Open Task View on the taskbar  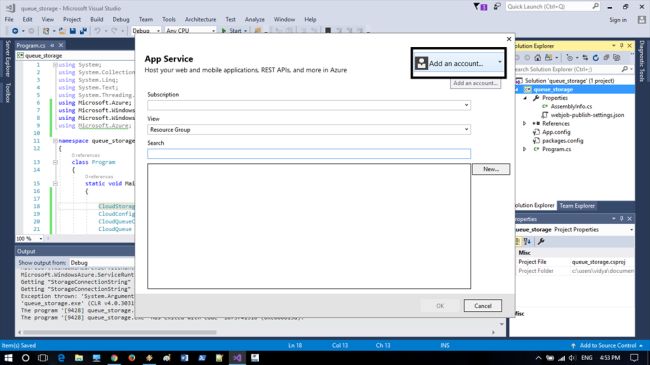pyautogui.click(x=43, y=358)
